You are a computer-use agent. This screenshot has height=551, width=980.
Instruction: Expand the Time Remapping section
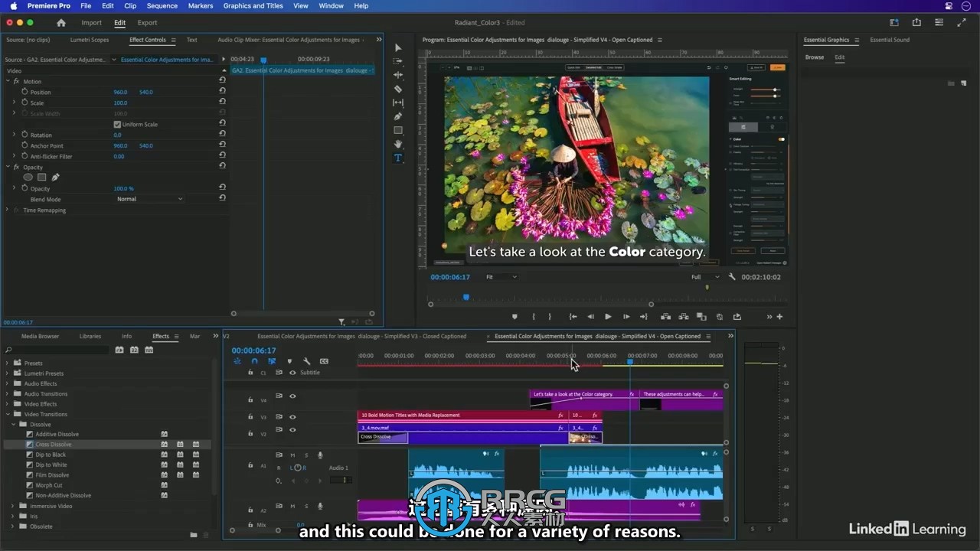click(8, 210)
